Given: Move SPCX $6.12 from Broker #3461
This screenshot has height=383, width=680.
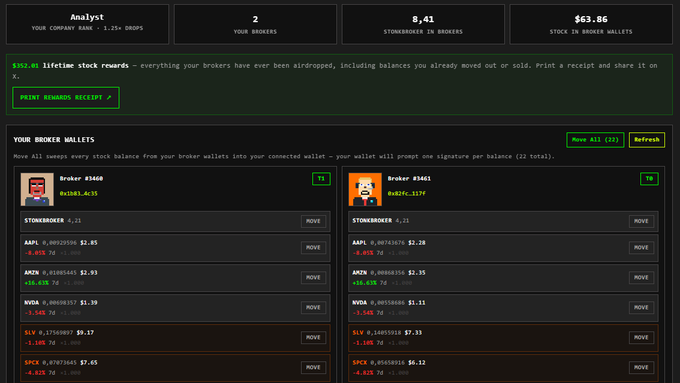Looking at the screenshot, I should point(641,367).
